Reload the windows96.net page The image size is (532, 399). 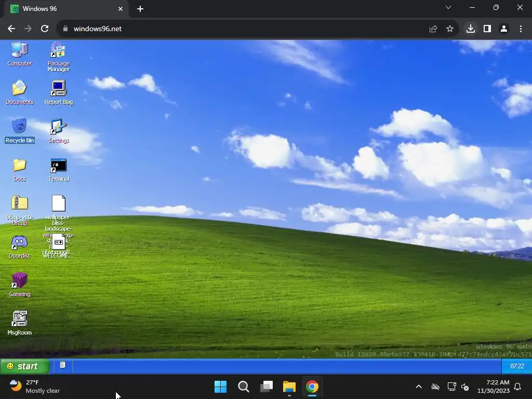click(45, 29)
